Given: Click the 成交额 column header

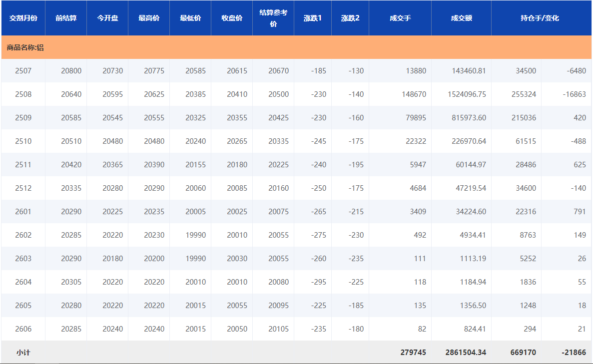Looking at the screenshot, I should coord(461,18).
